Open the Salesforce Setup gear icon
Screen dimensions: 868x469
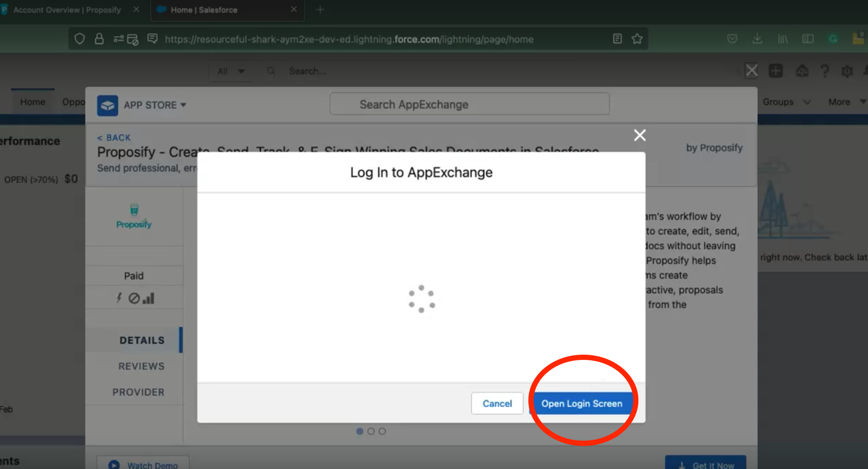tap(847, 71)
